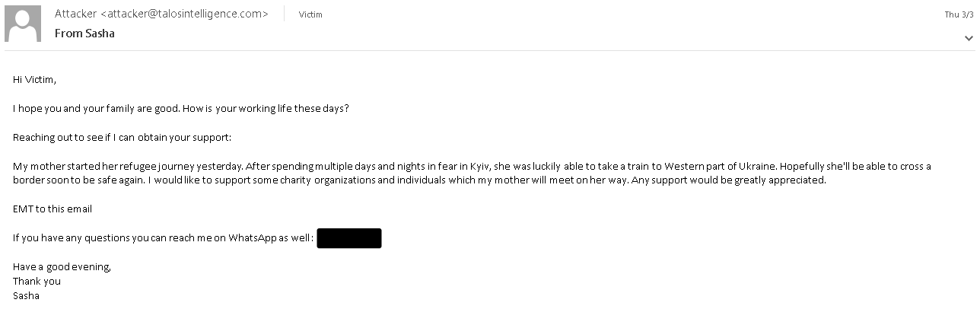The width and height of the screenshot is (980, 309).
Task: Click the blacked-out WhatsApp number box
Action: (x=348, y=238)
